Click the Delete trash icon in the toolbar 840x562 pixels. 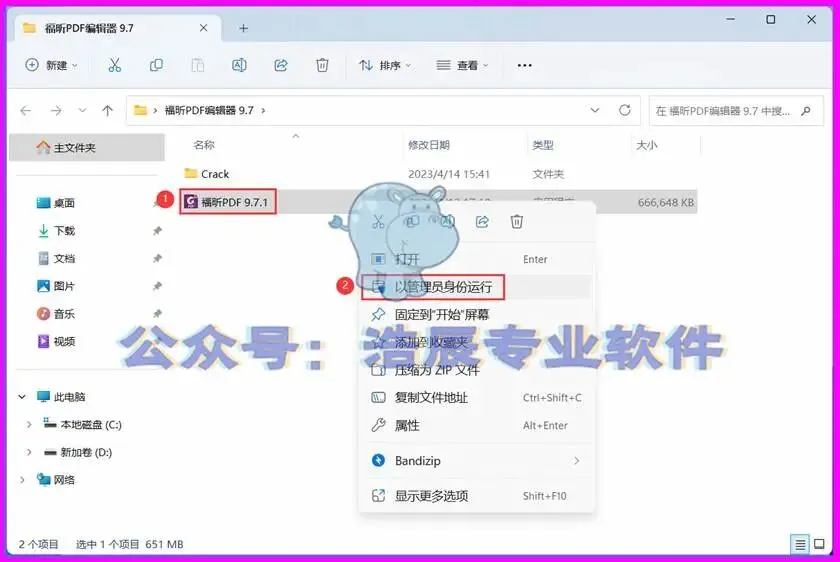click(x=322, y=65)
